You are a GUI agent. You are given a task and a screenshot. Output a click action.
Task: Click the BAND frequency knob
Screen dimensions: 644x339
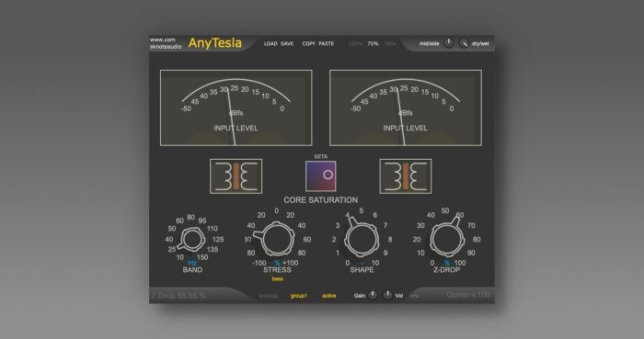(x=192, y=240)
